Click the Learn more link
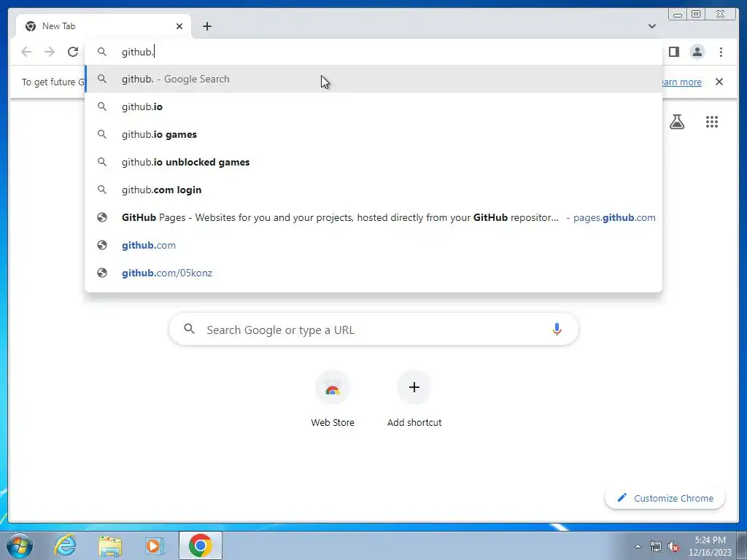The width and height of the screenshot is (747, 560). [682, 82]
